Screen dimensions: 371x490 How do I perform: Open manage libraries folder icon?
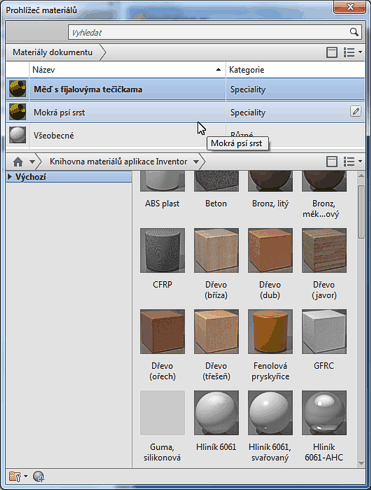(15, 476)
